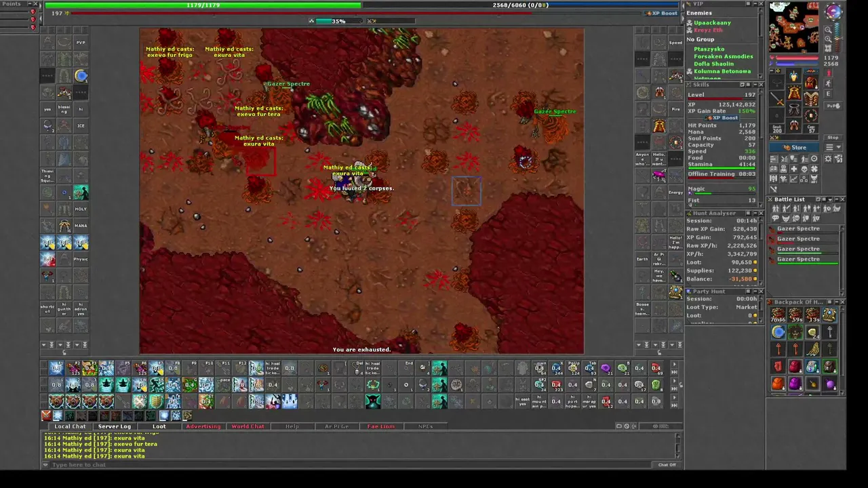Click the ICE action button
This screenshot has height=488, width=868.
click(x=81, y=125)
